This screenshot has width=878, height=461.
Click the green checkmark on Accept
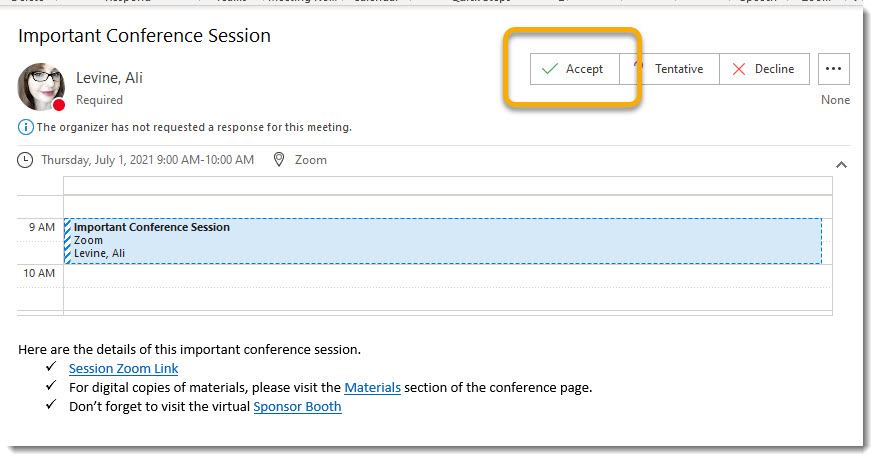pos(550,69)
